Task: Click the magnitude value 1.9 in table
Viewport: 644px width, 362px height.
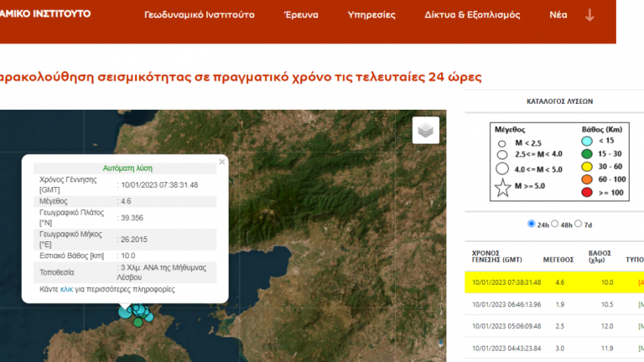Action: pyautogui.click(x=560, y=304)
